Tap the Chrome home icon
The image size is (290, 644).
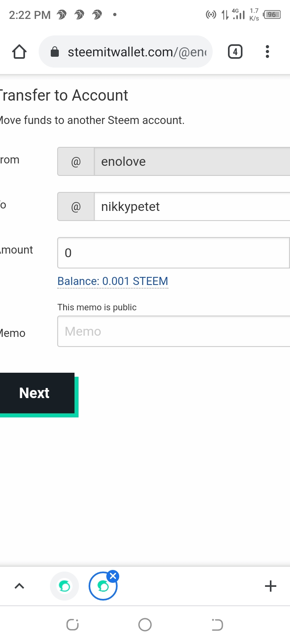pos(19,52)
